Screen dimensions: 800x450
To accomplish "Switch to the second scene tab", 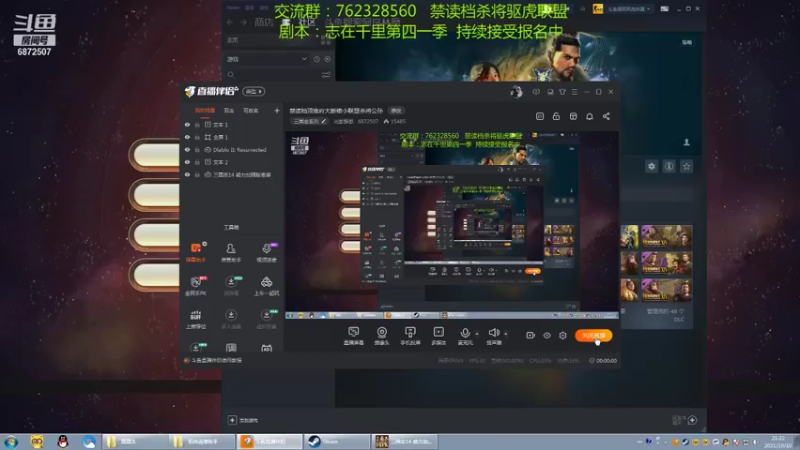I will 229,111.
